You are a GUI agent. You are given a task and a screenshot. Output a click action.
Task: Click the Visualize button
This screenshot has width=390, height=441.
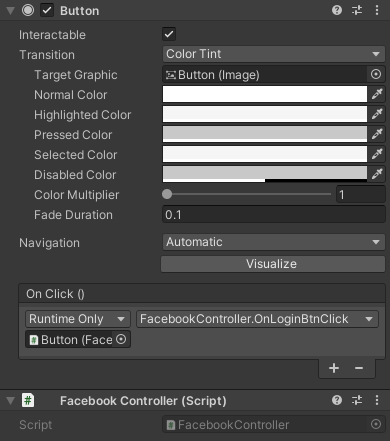tap(273, 264)
